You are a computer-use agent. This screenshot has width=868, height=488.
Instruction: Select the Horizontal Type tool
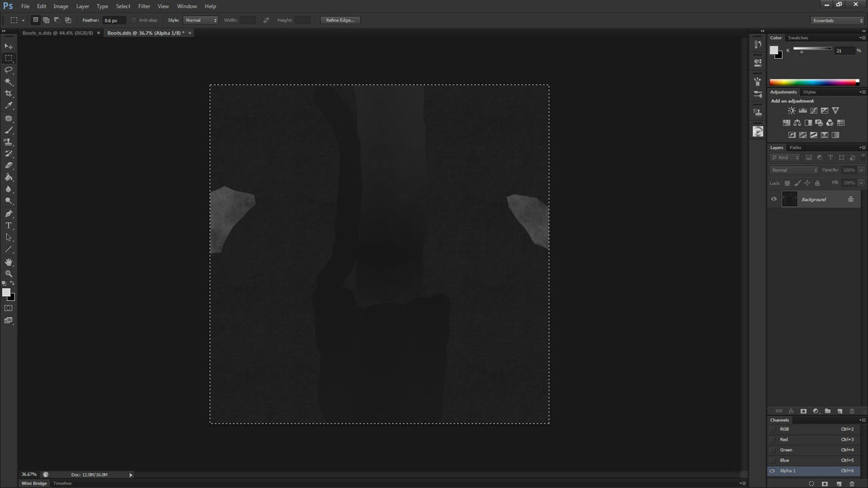pos(9,225)
